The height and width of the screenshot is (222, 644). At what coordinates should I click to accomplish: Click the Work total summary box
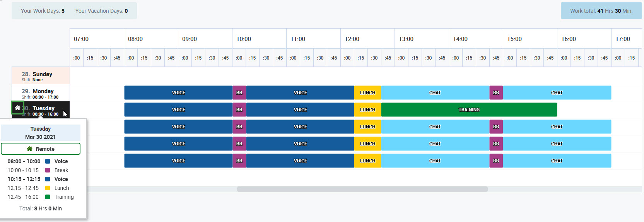[x=601, y=11]
